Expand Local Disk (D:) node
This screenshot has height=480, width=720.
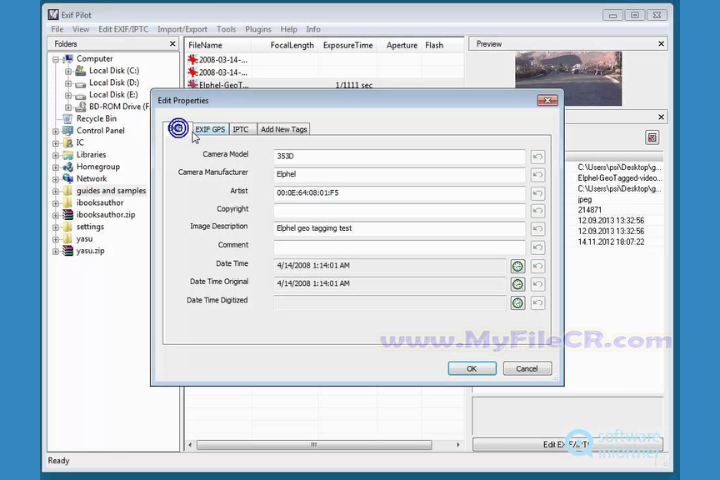pos(68,83)
